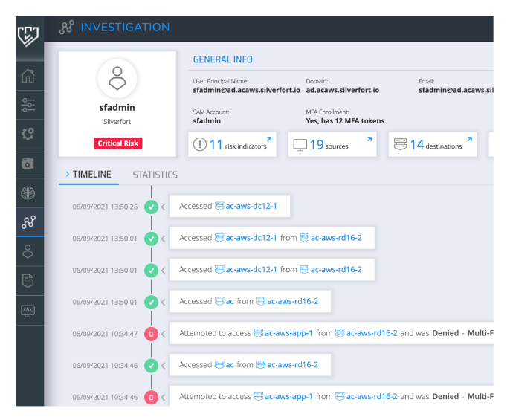Screen dimensions: 510x420
Task: Open the document reports icon in sidebar
Action: click(29, 280)
